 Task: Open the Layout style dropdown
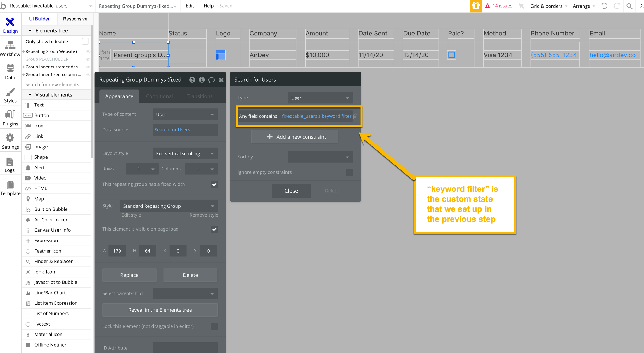click(185, 153)
